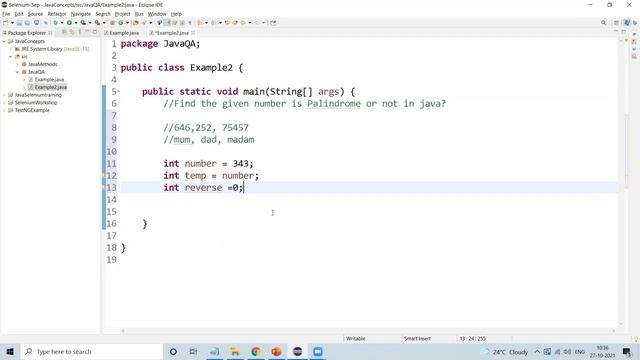Toggle the main method fold marker
The height and width of the screenshot is (360, 640).
tap(118, 91)
